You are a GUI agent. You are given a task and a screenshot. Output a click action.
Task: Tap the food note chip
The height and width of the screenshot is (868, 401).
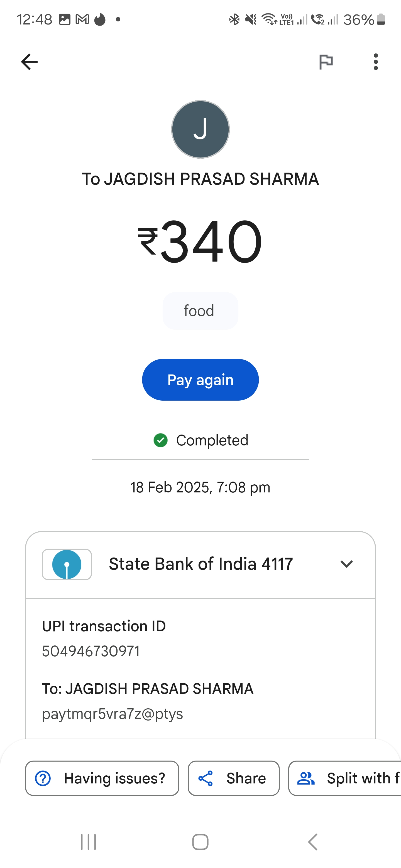[x=200, y=311]
